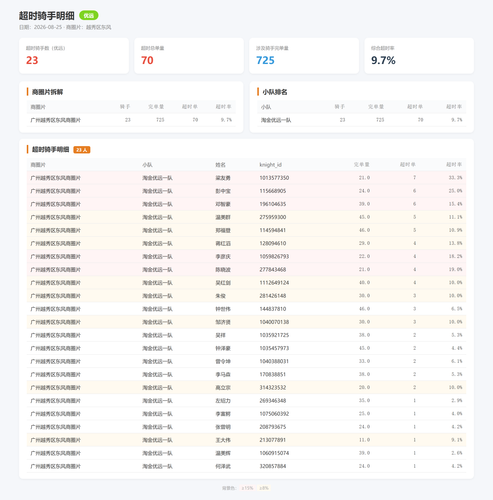Select knight ID 115668905

(273, 191)
